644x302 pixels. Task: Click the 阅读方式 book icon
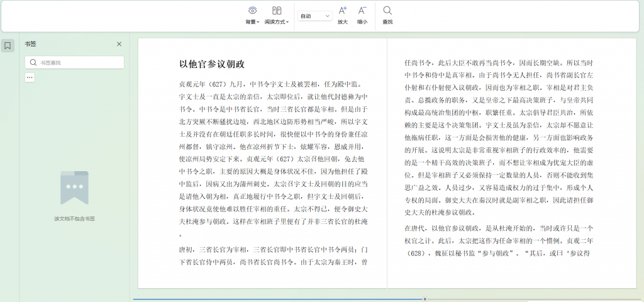(277, 11)
